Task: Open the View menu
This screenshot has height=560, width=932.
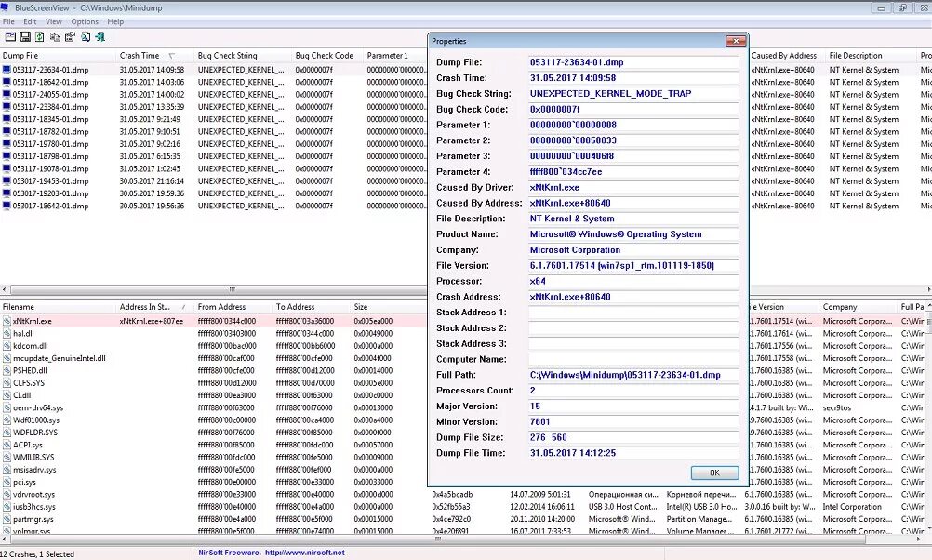Action: [54, 21]
